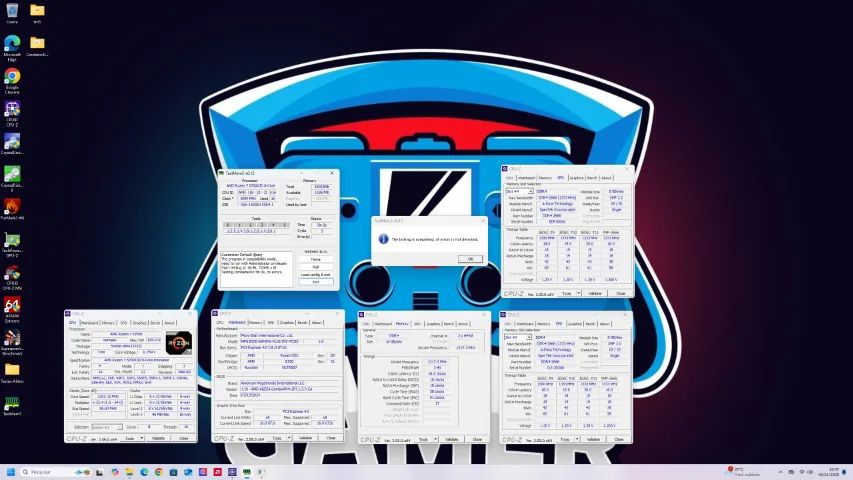Click inside the TestMem5 log text area
Screen dimensions: 853x480
(256, 269)
